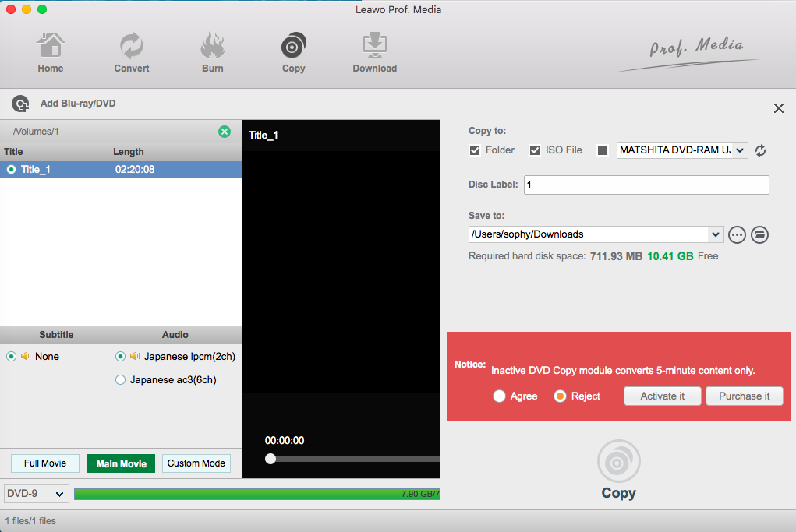Click the 00:00:00 playback time
Viewport: 796px width, 532px height.
coord(285,441)
